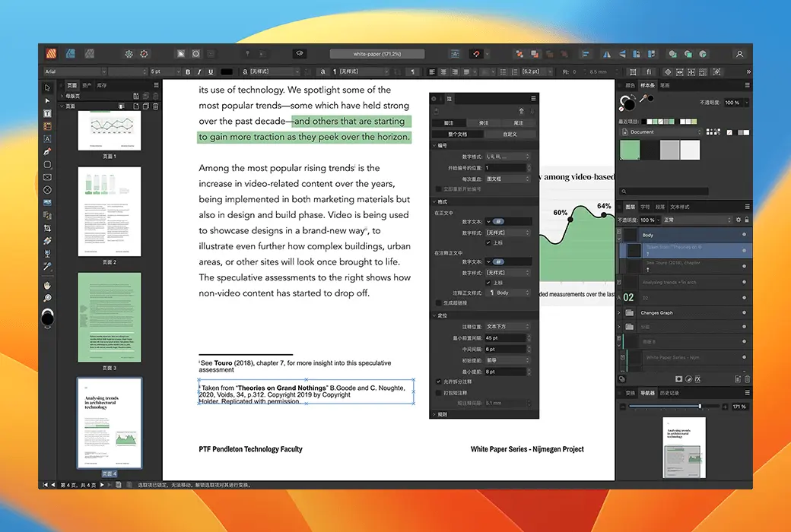Image resolution: width=791 pixels, height=532 pixels.
Task: Toggle 上标 checkbox under 在注释正文中
Action: (488, 283)
